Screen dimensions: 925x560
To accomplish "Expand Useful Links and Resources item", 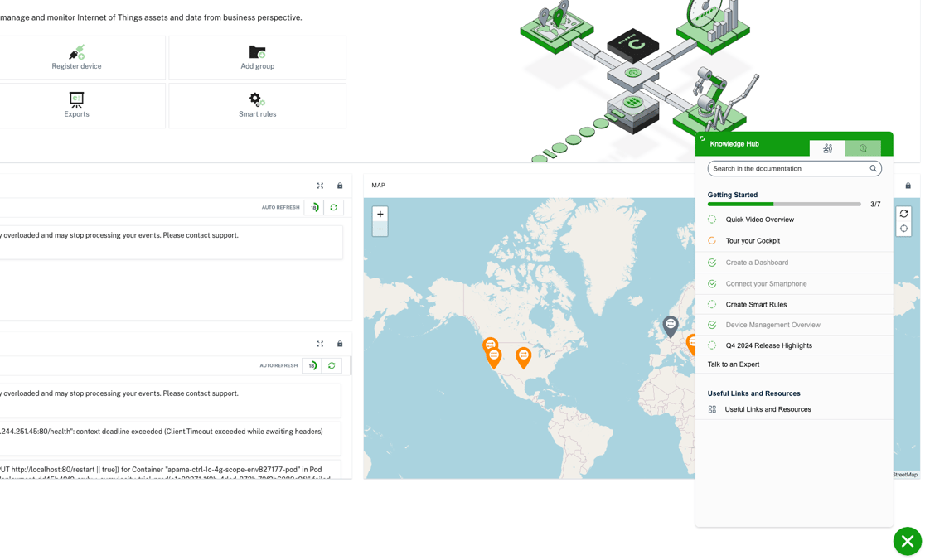I will pyautogui.click(x=768, y=409).
